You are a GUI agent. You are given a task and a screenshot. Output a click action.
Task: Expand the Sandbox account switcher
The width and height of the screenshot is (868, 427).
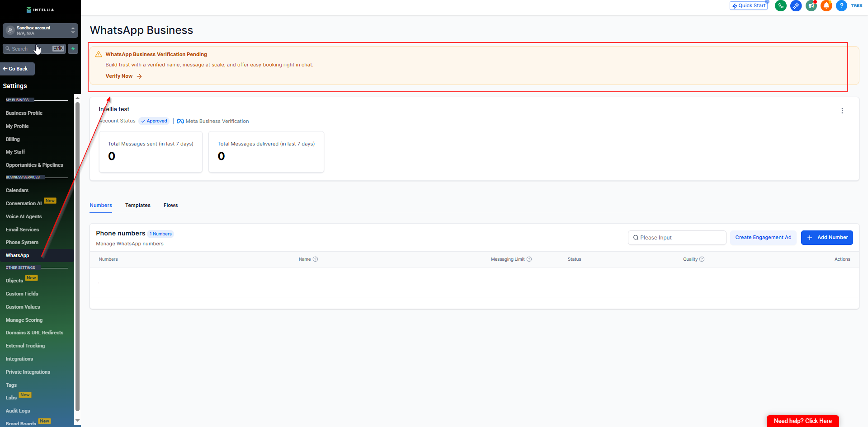(73, 30)
